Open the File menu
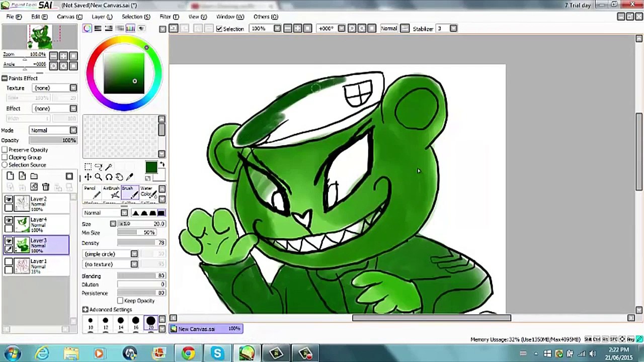Screen dimensions: 644x362 [14, 17]
